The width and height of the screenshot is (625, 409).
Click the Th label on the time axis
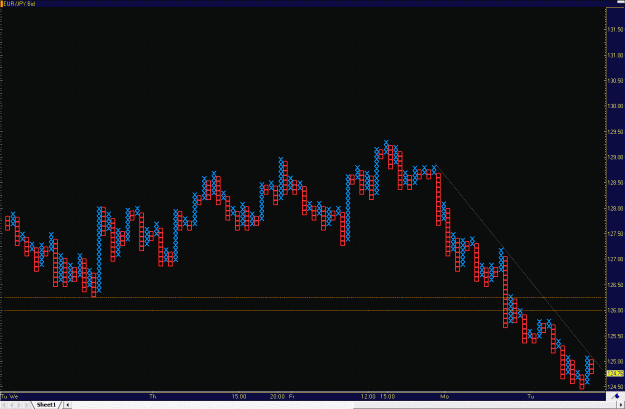pos(153,397)
